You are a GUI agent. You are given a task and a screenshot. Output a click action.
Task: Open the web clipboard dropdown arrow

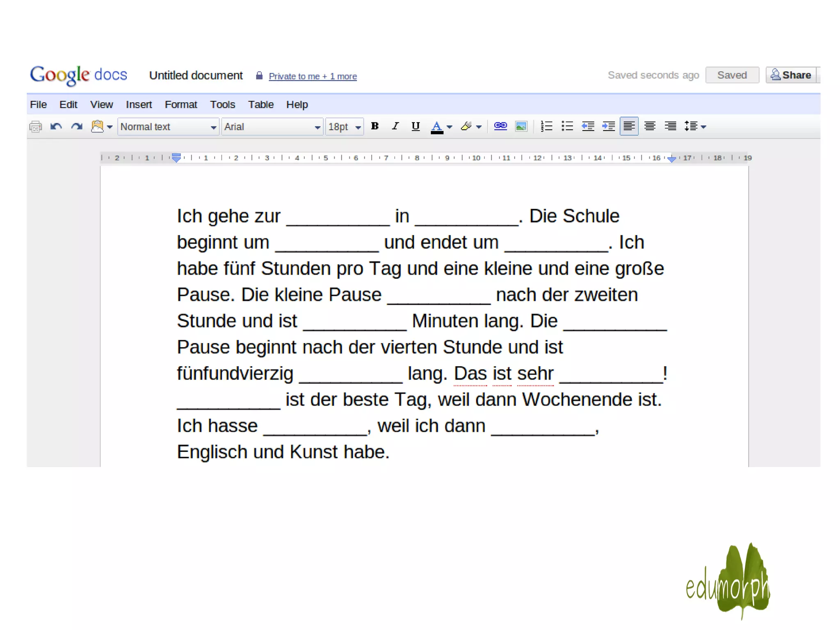[x=110, y=127]
